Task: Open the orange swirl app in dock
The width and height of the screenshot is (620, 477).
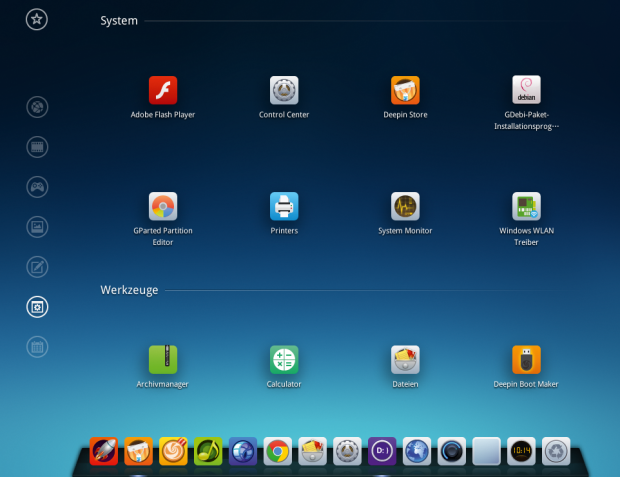Action: click(x=173, y=451)
